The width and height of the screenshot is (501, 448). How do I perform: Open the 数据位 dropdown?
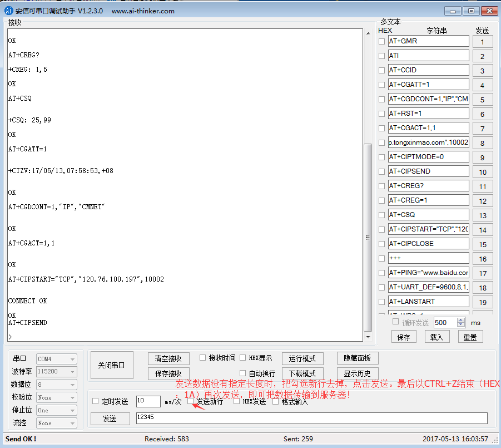pos(57,385)
